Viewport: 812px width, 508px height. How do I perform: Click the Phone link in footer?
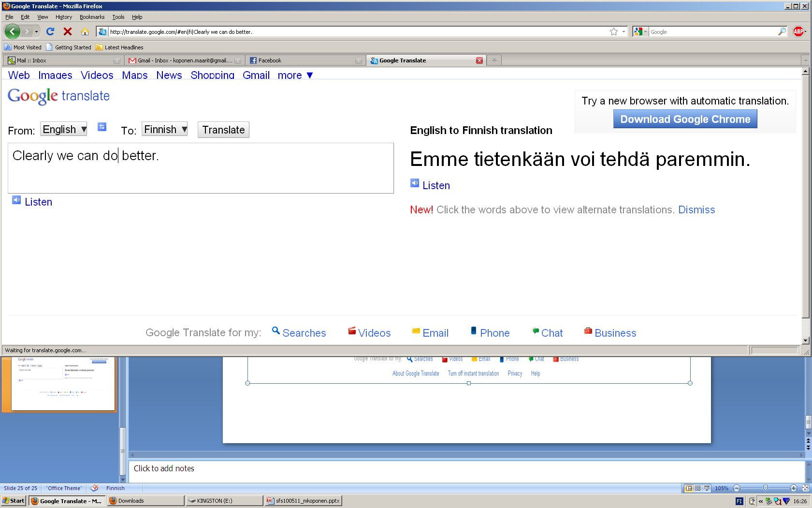point(495,333)
